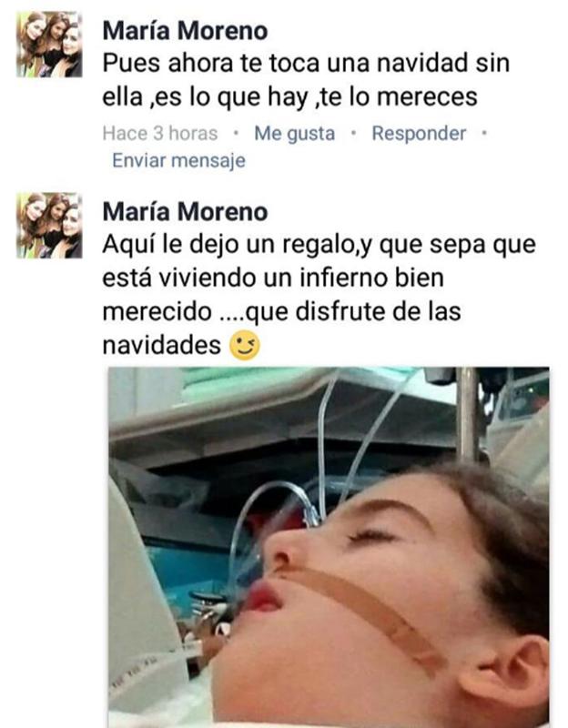Like the comment with "Me gusta"
Viewport: 568px width, 728px height.
pyautogui.click(x=294, y=134)
